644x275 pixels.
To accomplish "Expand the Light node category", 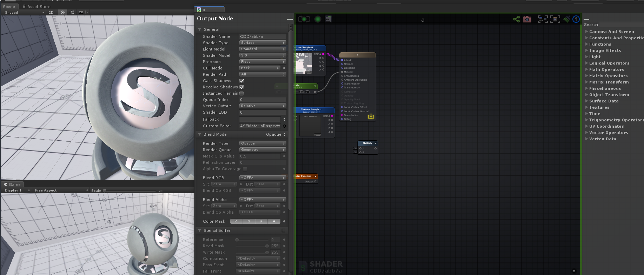I will click(x=586, y=57).
